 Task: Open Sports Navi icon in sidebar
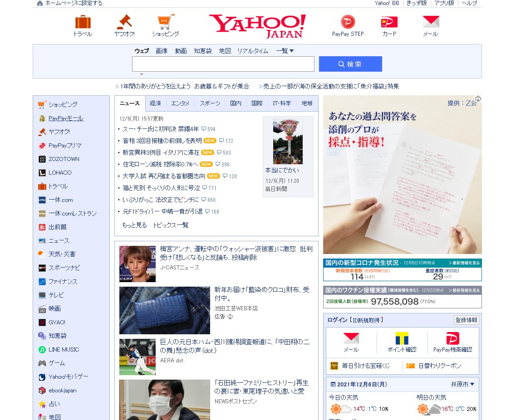(x=42, y=268)
